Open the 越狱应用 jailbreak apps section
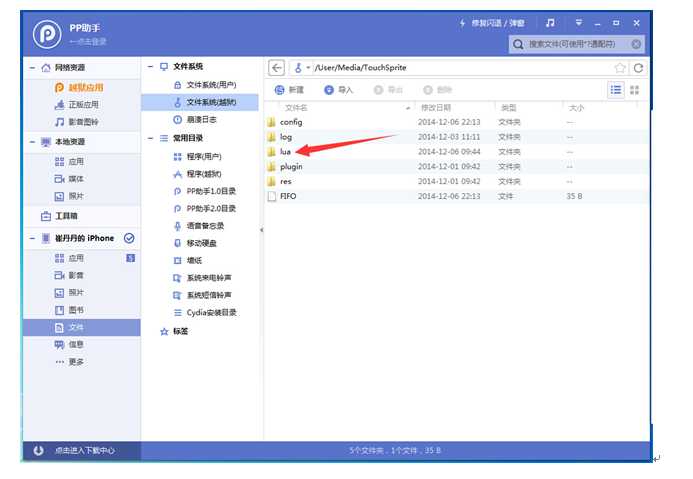Image resolution: width=693 pixels, height=479 pixels. pyautogui.click(x=80, y=87)
